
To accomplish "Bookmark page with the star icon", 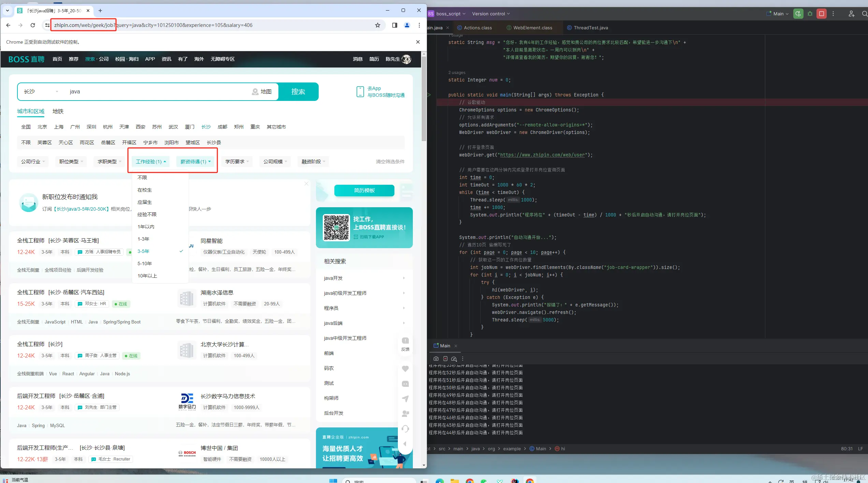I will [x=377, y=25].
